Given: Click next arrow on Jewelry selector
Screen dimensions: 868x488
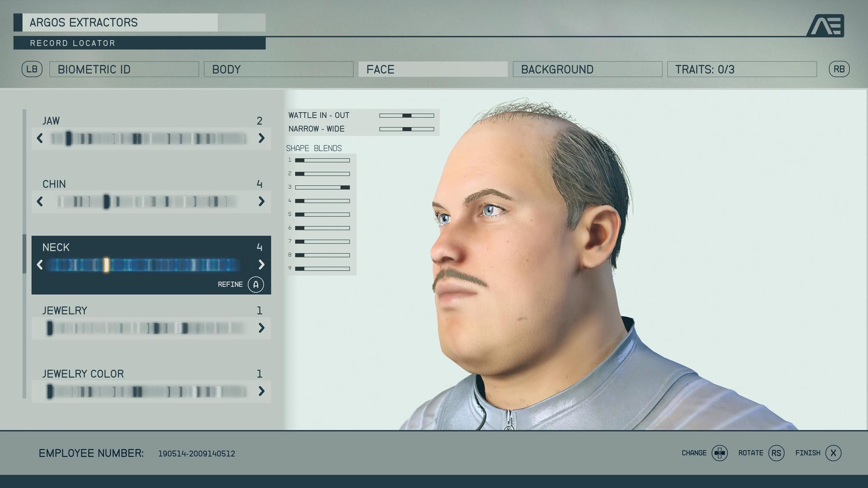Looking at the screenshot, I should point(262,328).
